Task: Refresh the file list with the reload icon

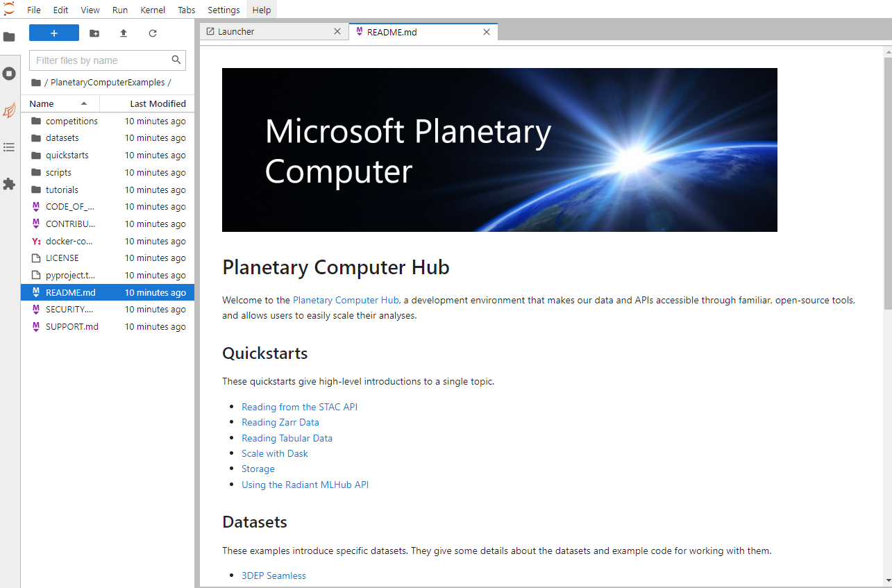Action: coord(153,33)
